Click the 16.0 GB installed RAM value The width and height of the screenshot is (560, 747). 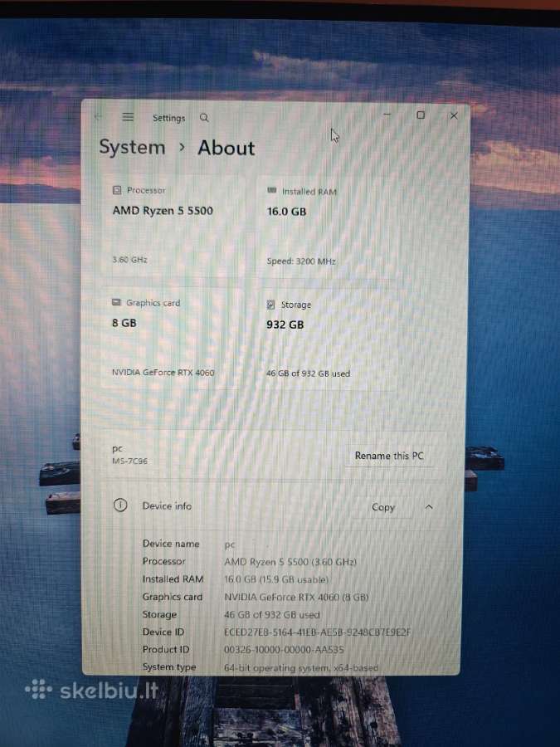(x=287, y=212)
